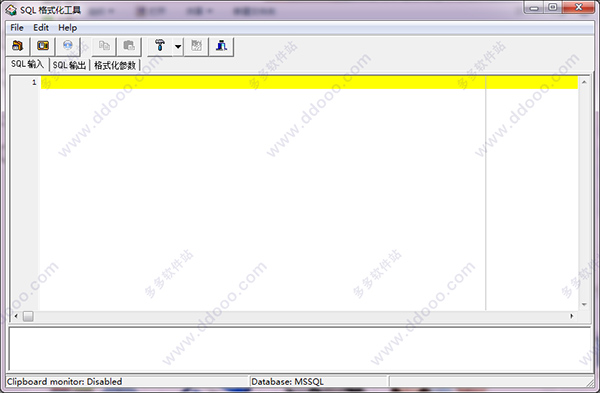Expand the arrow beside the hammer icon
The width and height of the screenshot is (600, 393).
(x=178, y=46)
